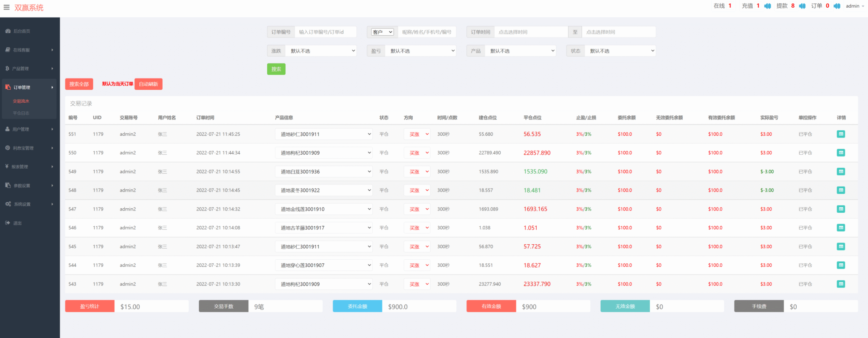Open details icon for order 549
Image resolution: width=868 pixels, height=338 pixels.
[x=841, y=172]
